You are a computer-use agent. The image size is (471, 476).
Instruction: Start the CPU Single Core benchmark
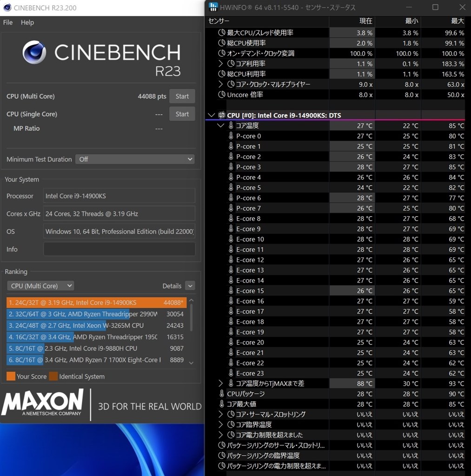[182, 114]
